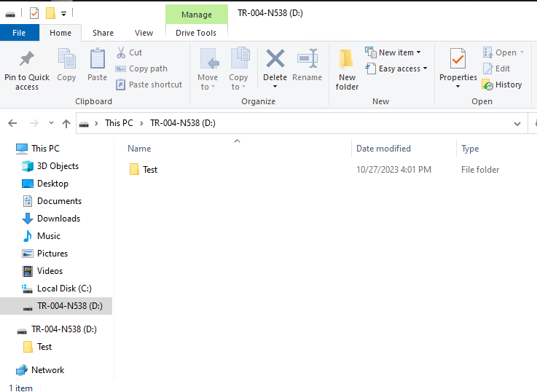Image resolution: width=537 pixels, height=392 pixels.
Task: Click the New folder icon
Action: (347, 60)
